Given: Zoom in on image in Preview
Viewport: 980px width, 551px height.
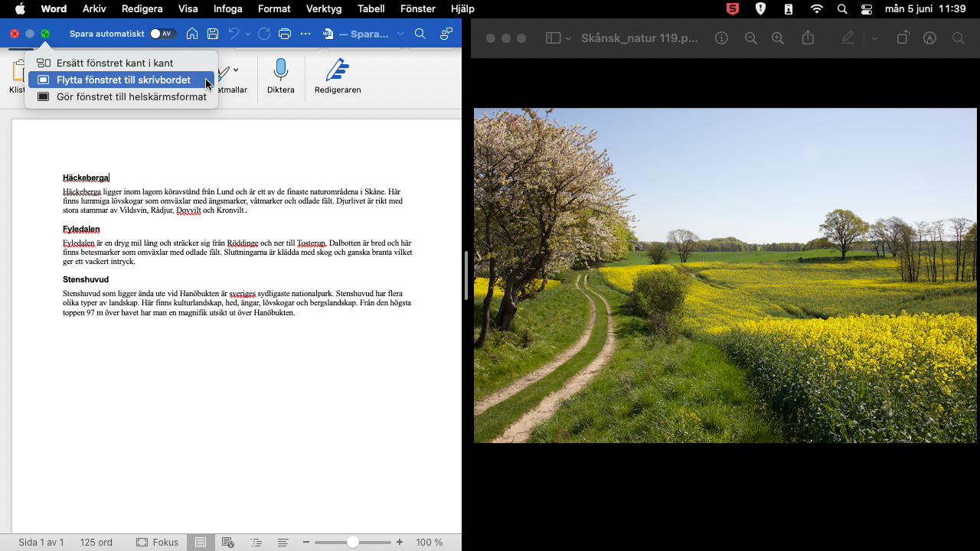Looking at the screenshot, I should (778, 38).
